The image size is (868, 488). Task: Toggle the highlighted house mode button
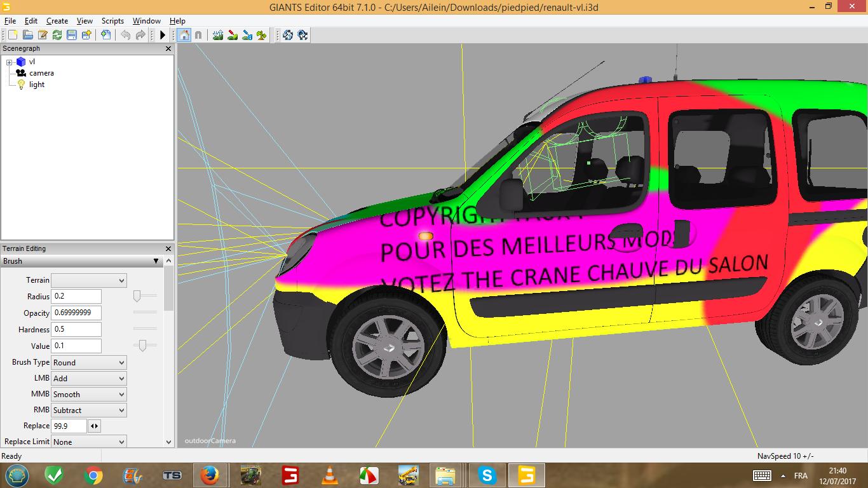[184, 35]
